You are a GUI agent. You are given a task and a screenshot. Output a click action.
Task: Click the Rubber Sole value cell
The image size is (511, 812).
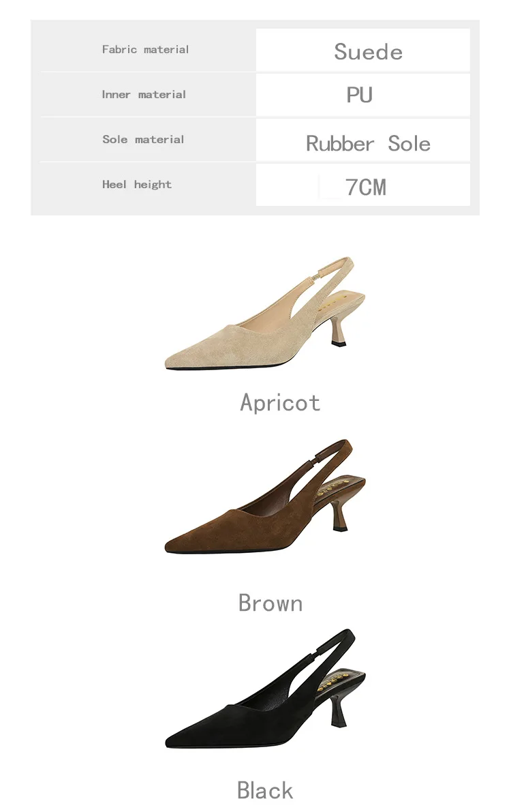363,140
